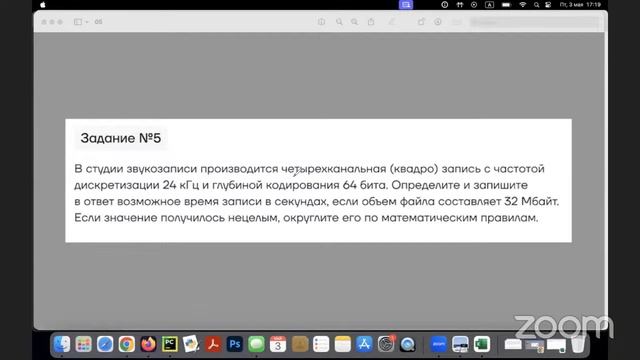
Task: Click the date and time 17:19
Action: point(580,5)
